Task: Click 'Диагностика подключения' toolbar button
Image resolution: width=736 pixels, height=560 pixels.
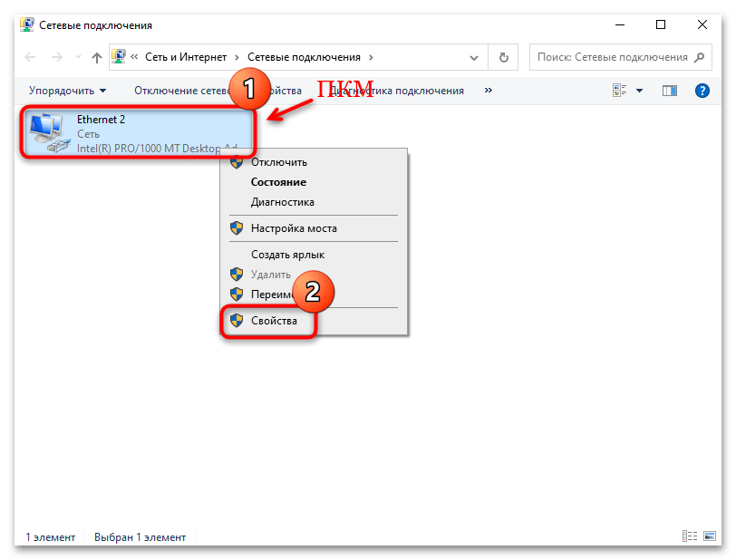Action: [397, 91]
